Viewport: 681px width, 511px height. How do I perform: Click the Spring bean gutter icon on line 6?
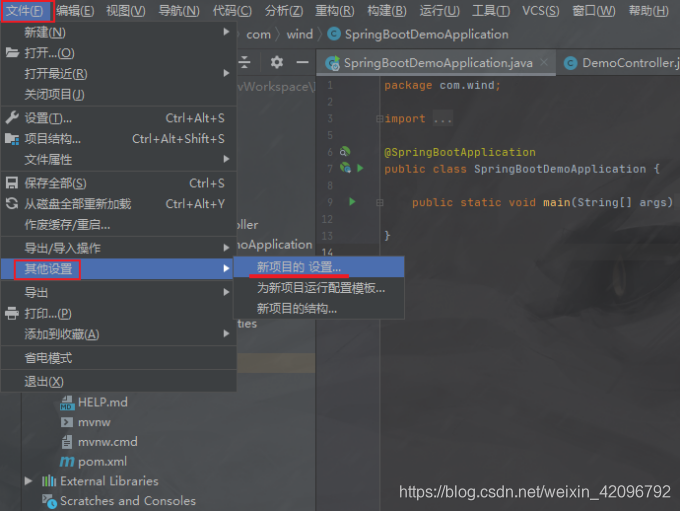click(x=345, y=152)
